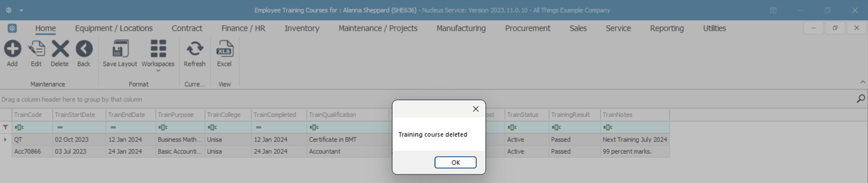Click the Add record icon

(13, 49)
